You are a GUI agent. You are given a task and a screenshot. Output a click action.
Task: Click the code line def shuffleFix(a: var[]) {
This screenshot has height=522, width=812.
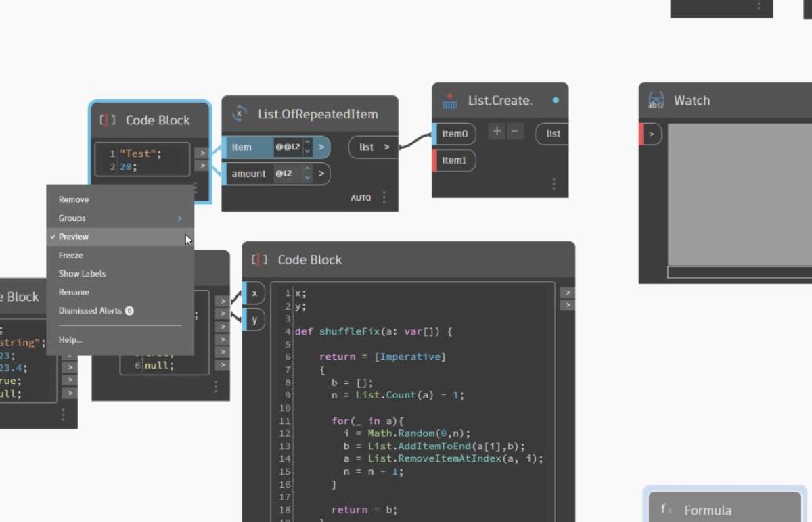point(374,331)
